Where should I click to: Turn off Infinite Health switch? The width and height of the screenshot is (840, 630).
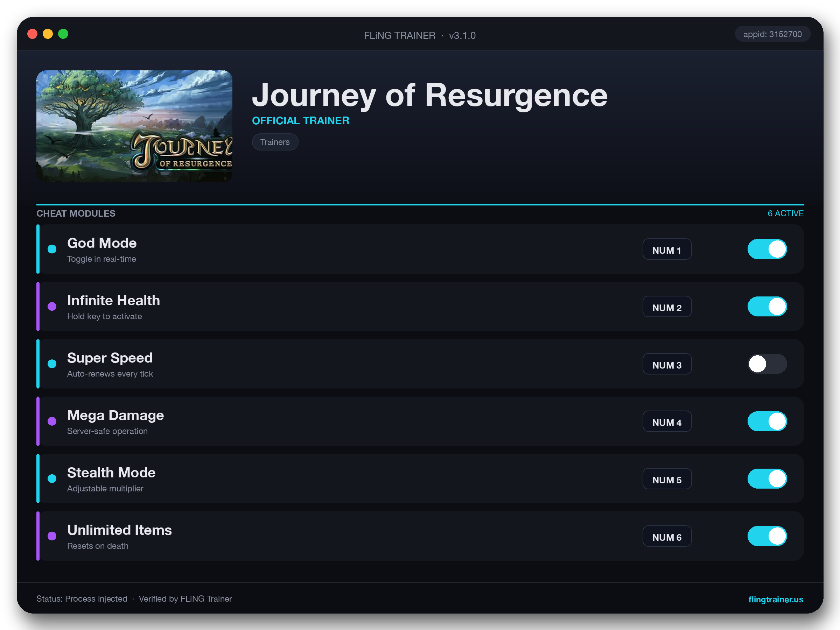767,307
